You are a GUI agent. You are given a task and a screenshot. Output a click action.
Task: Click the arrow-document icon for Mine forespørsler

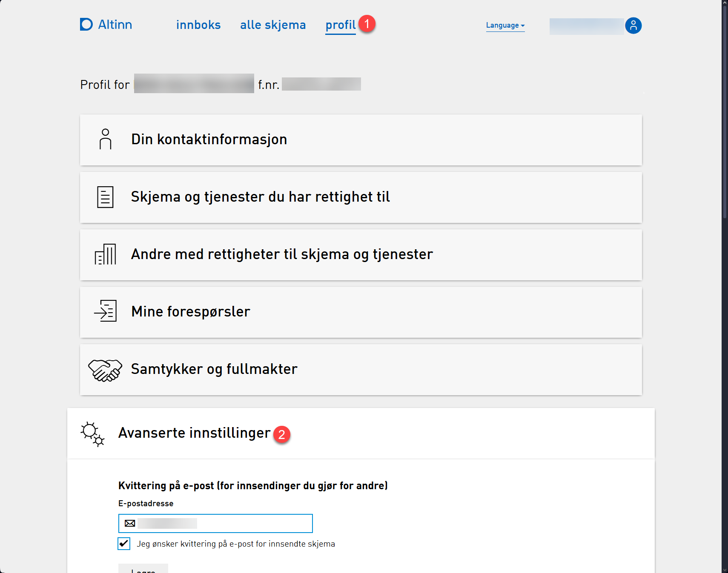[x=105, y=311]
